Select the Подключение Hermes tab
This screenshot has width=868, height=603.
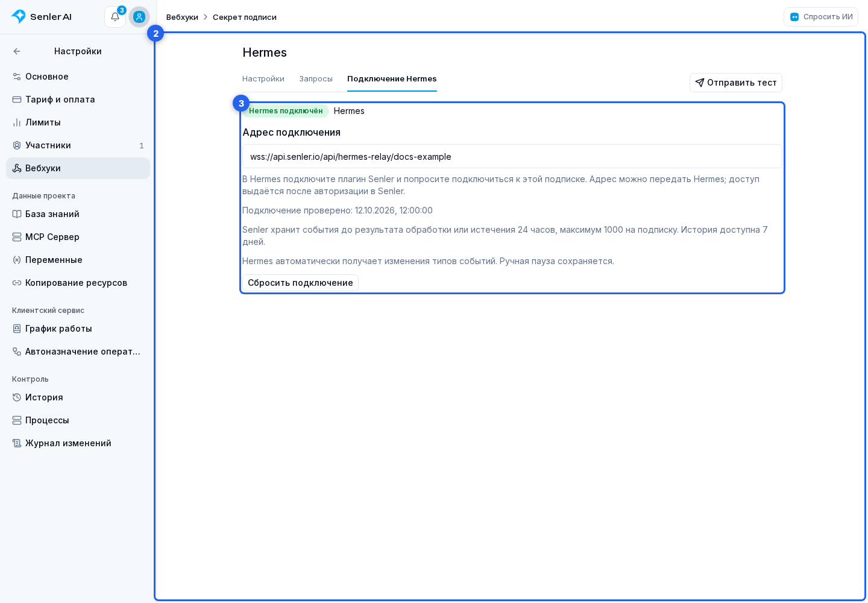(x=392, y=79)
